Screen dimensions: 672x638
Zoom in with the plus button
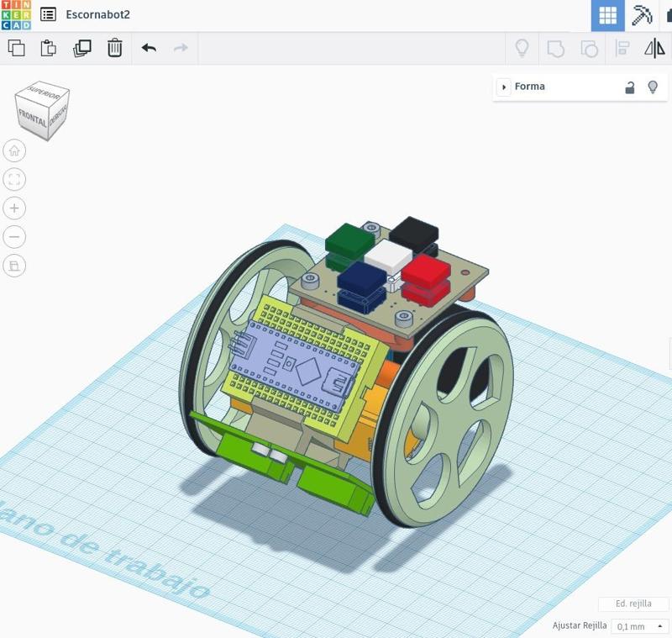(x=14, y=208)
